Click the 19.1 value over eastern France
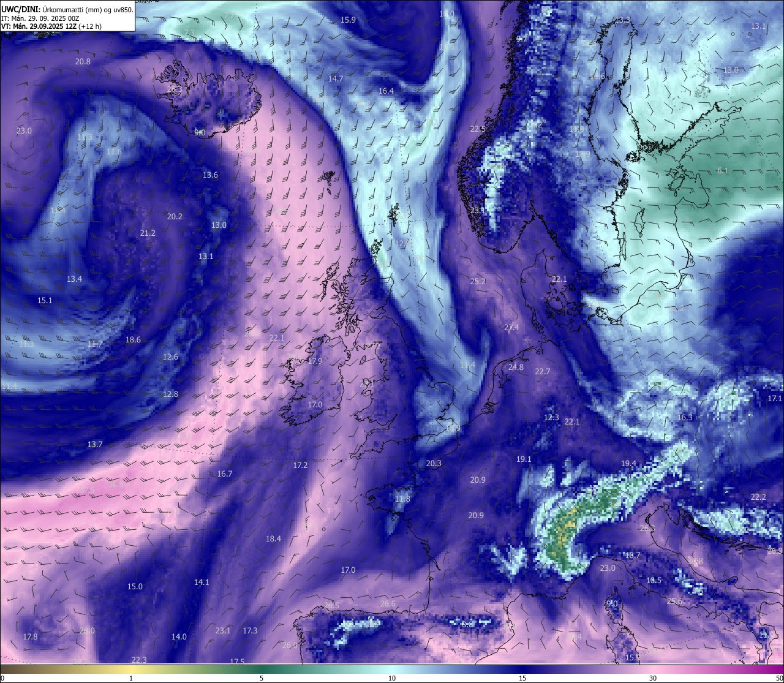 [524, 459]
